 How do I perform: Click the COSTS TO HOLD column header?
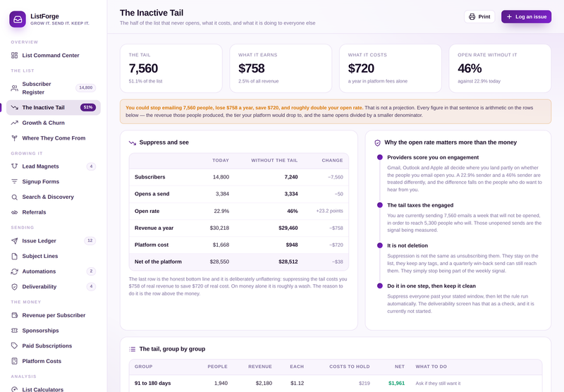pyautogui.click(x=349, y=367)
